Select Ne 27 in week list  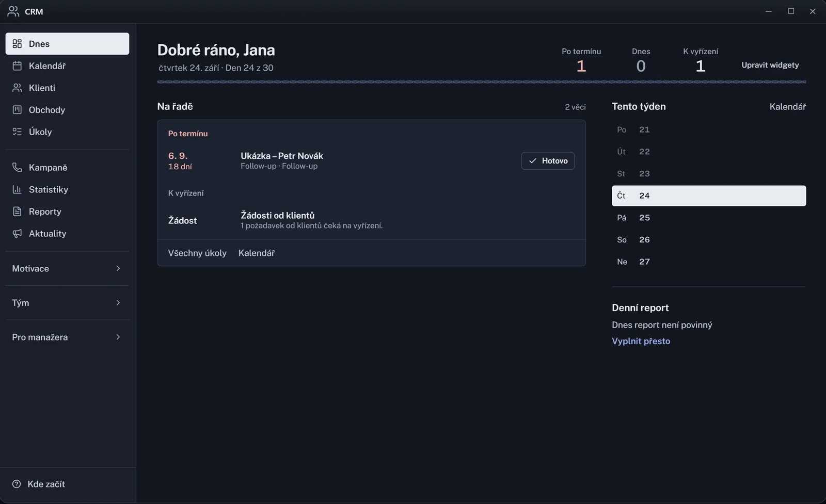(709, 262)
